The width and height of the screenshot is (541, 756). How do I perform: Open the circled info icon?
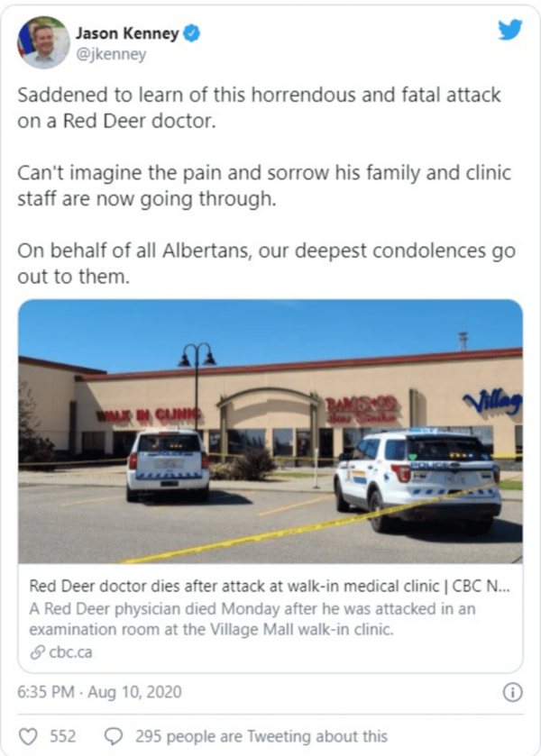[512, 692]
